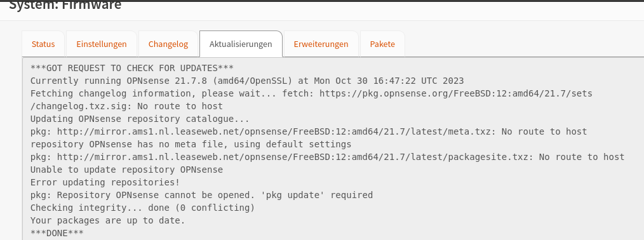The height and width of the screenshot is (240, 644).
Task: Click the Unable to update repository OPNsense line
Action: click(x=126, y=170)
